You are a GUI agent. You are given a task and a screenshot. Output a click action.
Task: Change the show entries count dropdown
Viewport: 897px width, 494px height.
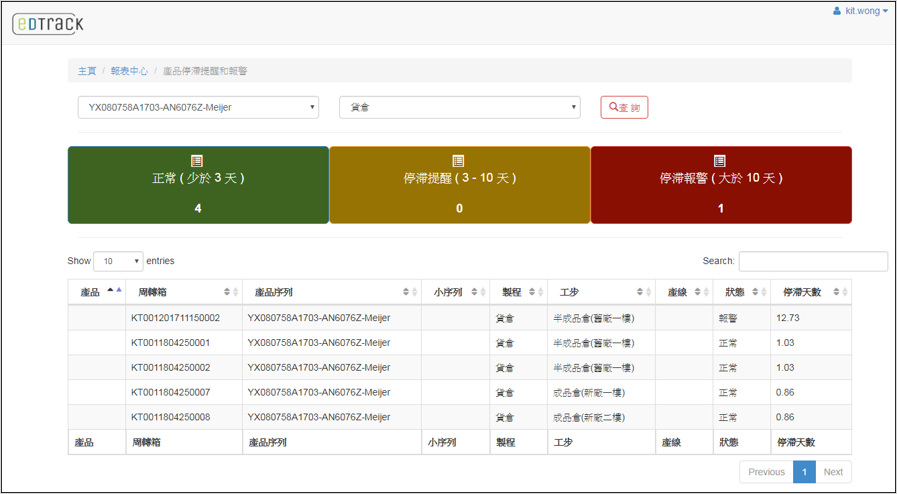pos(118,261)
